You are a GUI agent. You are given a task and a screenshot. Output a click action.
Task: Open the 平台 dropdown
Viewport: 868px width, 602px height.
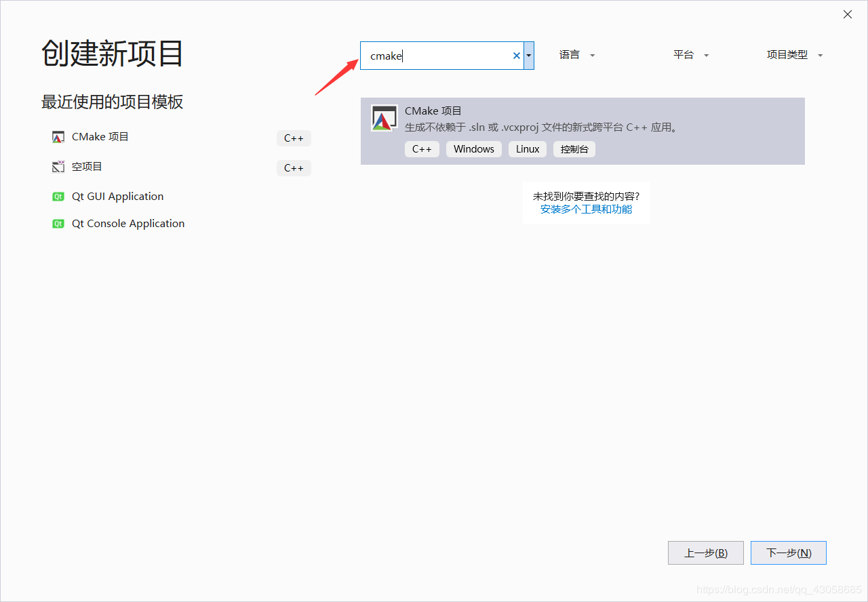click(x=690, y=55)
